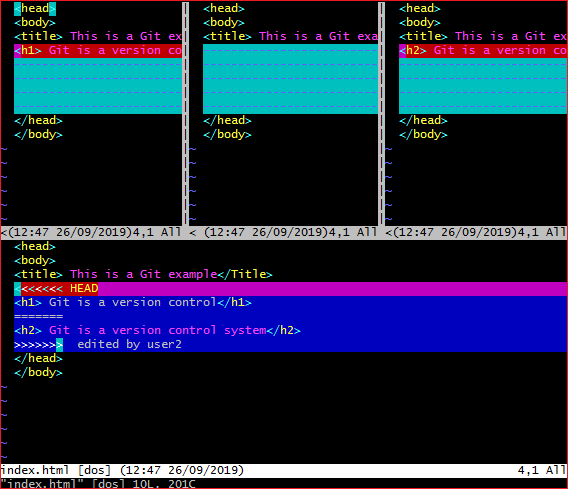Viewport: 568px width, 489px height.
Task: Click the left pane status line
Action: pos(91,232)
